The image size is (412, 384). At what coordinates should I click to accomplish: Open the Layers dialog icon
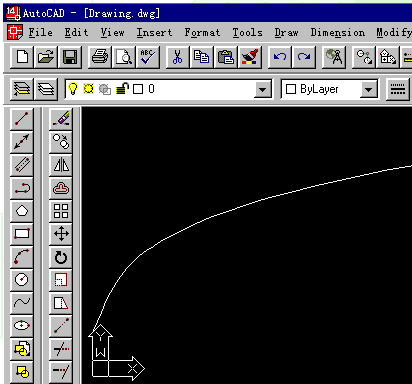(46, 89)
